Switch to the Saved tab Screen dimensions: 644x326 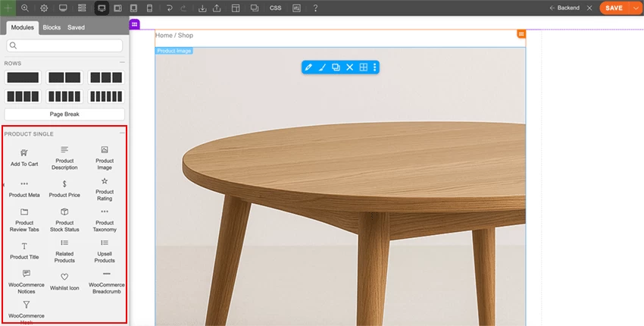click(76, 27)
